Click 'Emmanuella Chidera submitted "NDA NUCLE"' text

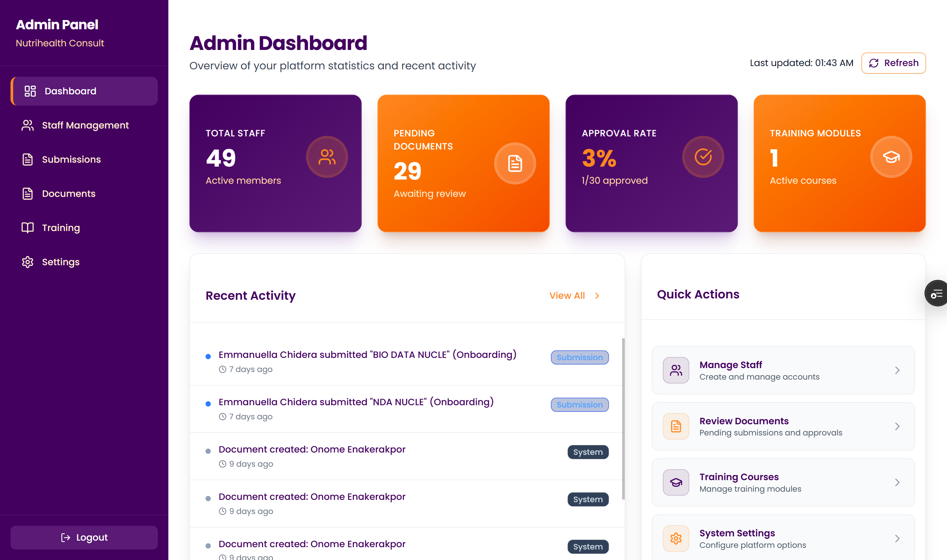pos(323,402)
